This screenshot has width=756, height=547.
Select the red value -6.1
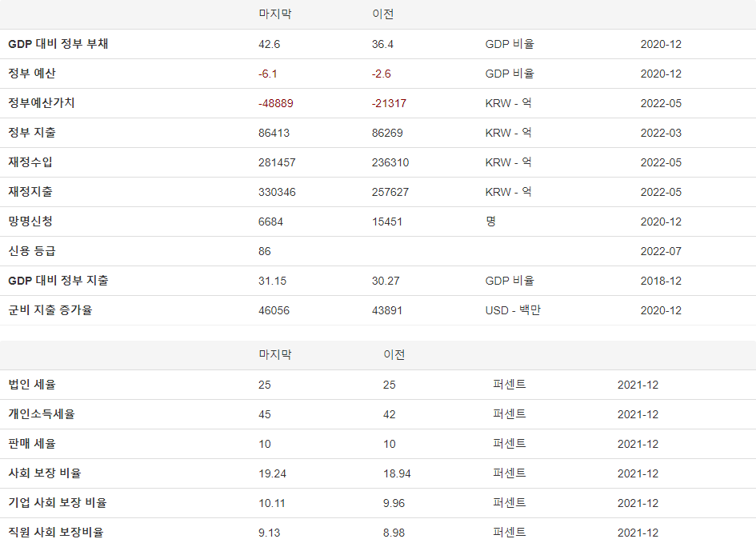point(267,74)
